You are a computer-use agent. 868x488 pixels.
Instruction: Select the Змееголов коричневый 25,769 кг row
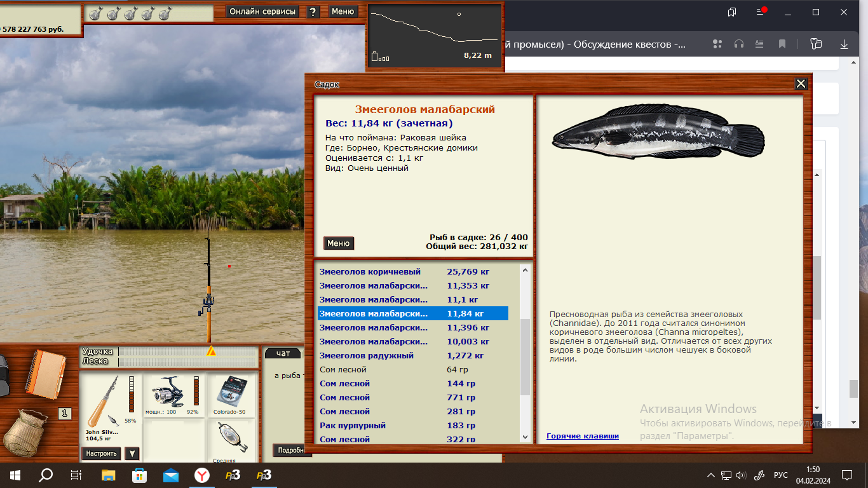click(x=413, y=271)
